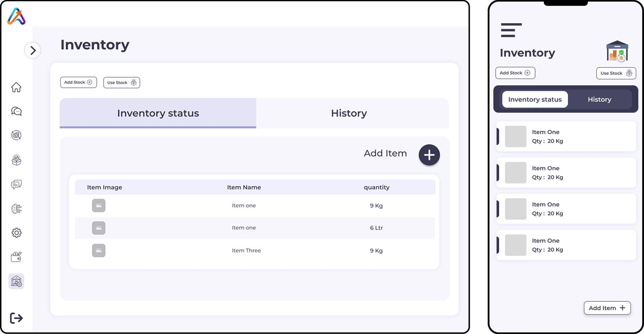644x334 pixels.
Task: Select History tab in mobile view
Action: click(x=600, y=100)
